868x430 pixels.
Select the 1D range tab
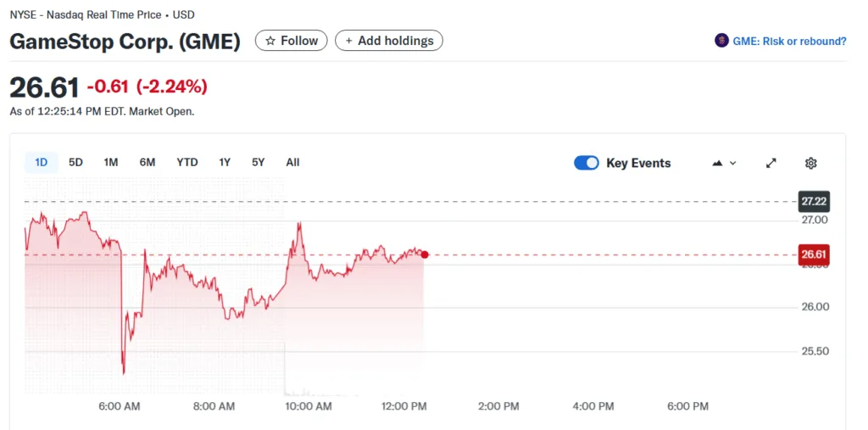click(41, 162)
